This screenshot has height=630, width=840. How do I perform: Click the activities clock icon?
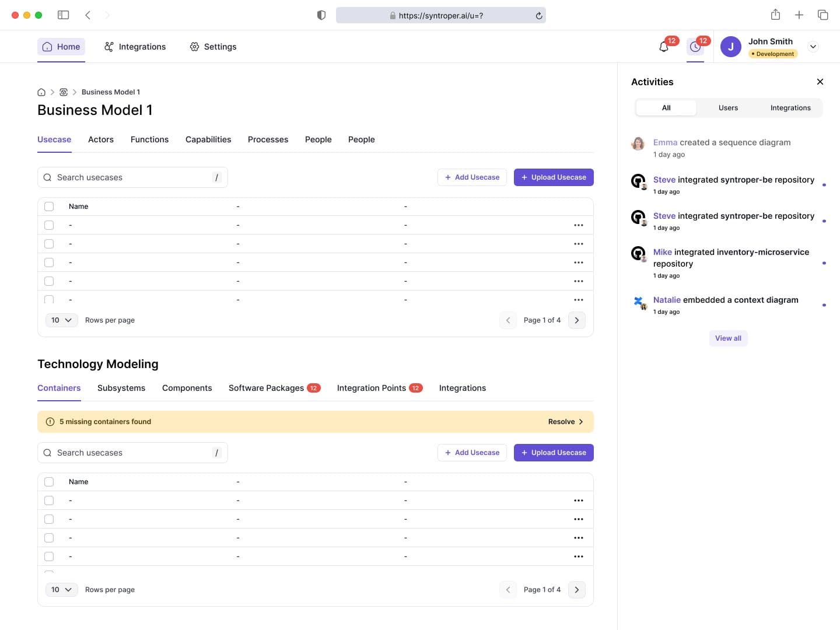click(695, 47)
